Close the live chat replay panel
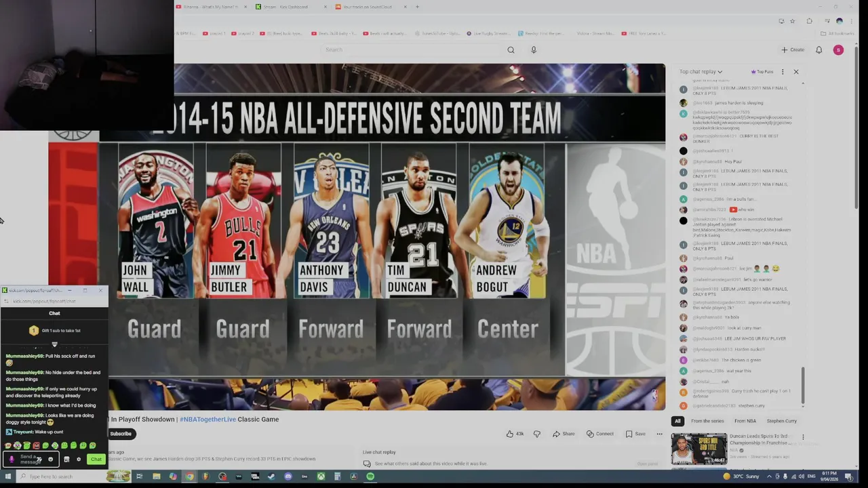This screenshot has width=868, height=488. point(796,72)
